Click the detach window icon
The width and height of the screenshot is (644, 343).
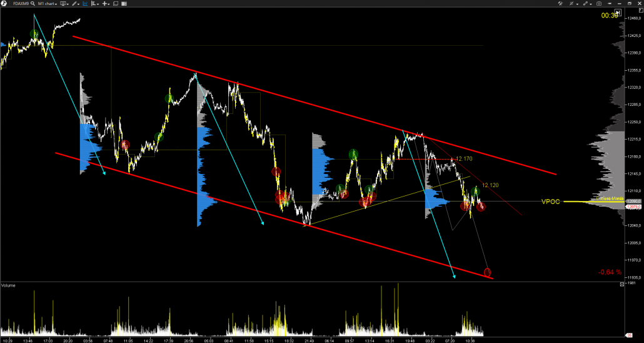pyautogui.click(x=116, y=4)
